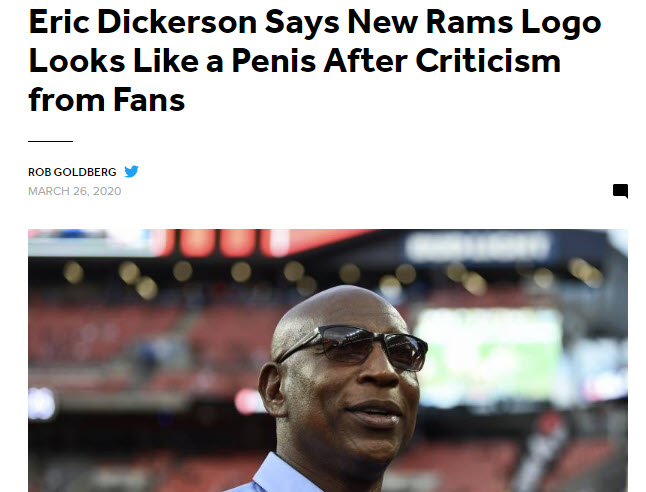Click the word "Logo" in the headline

(x=562, y=24)
